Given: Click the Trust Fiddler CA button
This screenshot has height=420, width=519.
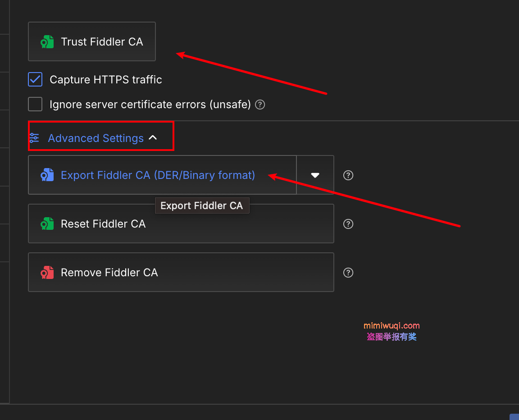Looking at the screenshot, I should coord(92,41).
